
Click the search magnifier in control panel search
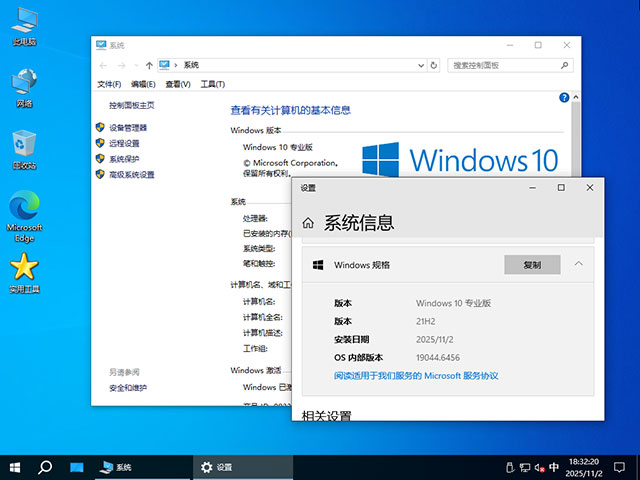[x=564, y=65]
